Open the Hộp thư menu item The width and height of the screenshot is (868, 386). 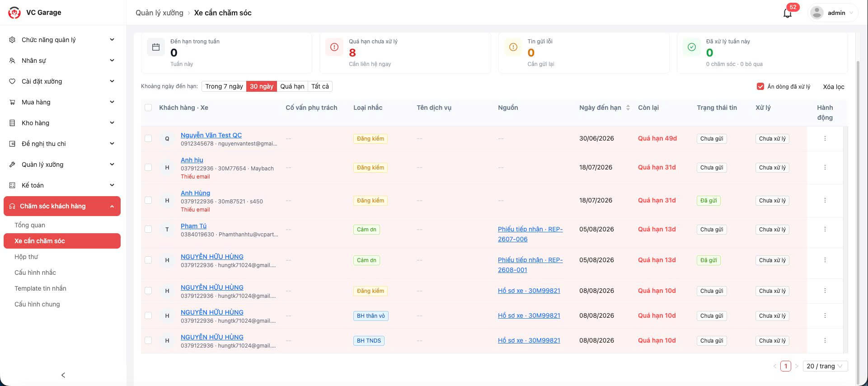(x=62, y=257)
